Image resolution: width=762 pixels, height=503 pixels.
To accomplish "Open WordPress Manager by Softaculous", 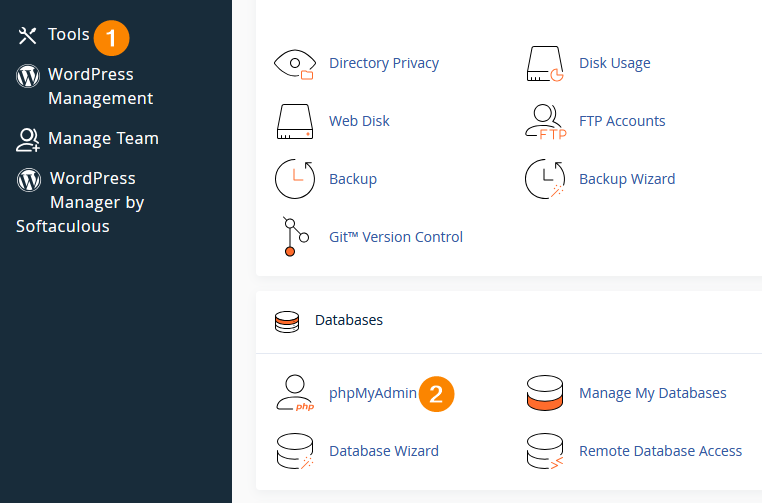I will click(x=80, y=202).
